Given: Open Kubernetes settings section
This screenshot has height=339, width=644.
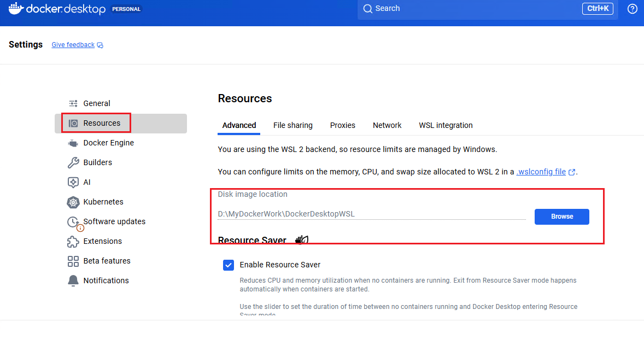Looking at the screenshot, I should click(x=121, y=202).
